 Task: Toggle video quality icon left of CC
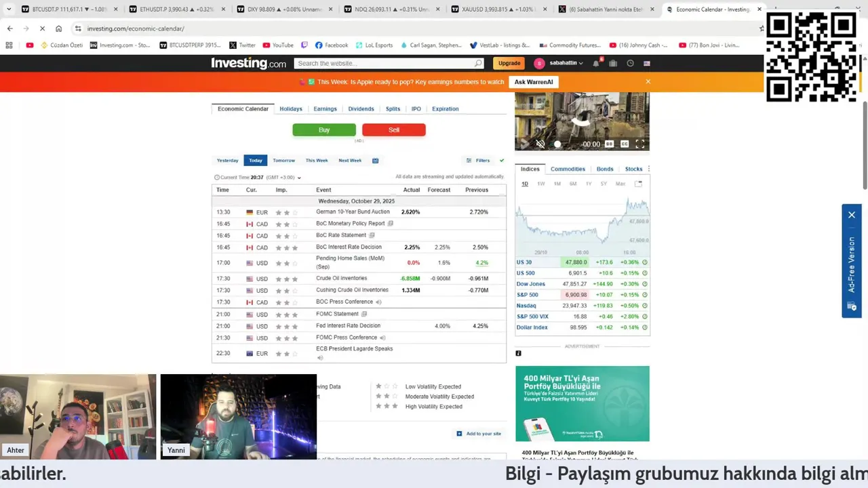click(x=609, y=144)
